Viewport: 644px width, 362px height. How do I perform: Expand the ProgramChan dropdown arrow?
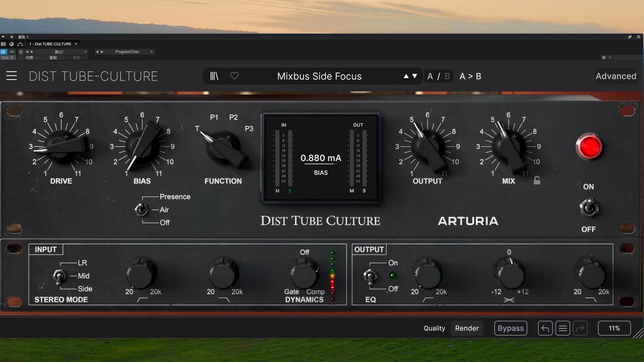coord(152,52)
